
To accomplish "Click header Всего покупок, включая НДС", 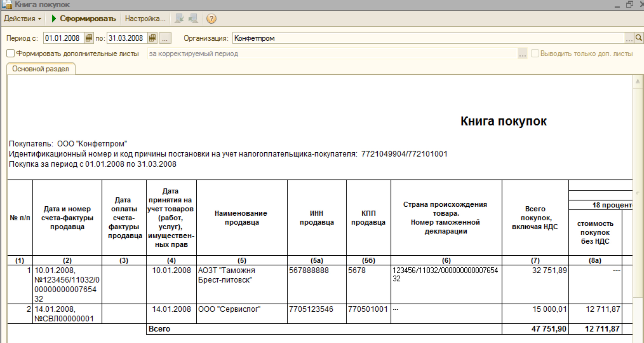I will 535,218.
